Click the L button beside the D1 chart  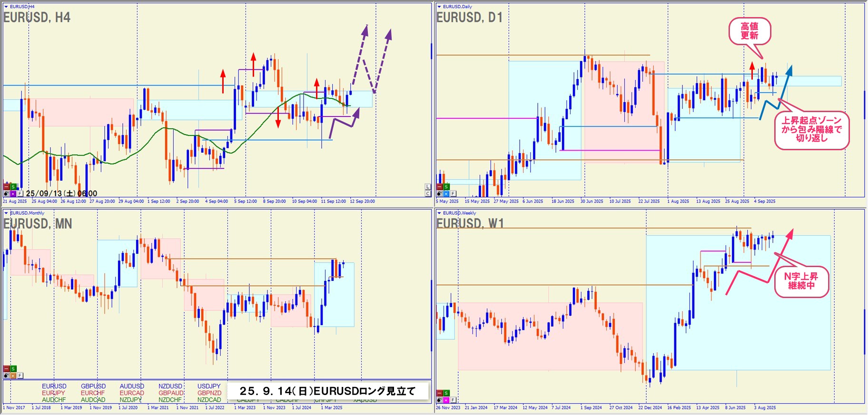point(427,187)
